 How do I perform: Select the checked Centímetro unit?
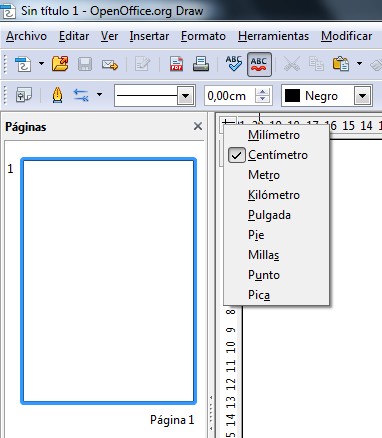[x=277, y=155]
